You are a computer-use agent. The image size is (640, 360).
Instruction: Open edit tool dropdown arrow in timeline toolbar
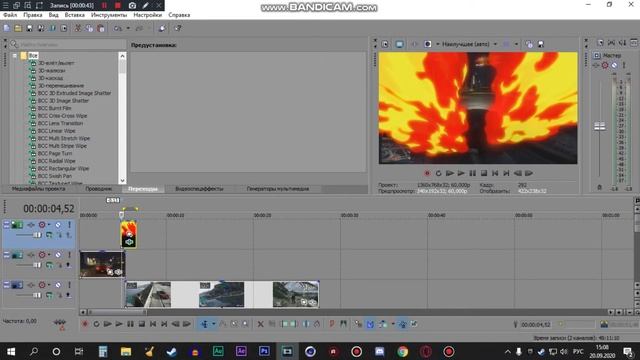213,324
